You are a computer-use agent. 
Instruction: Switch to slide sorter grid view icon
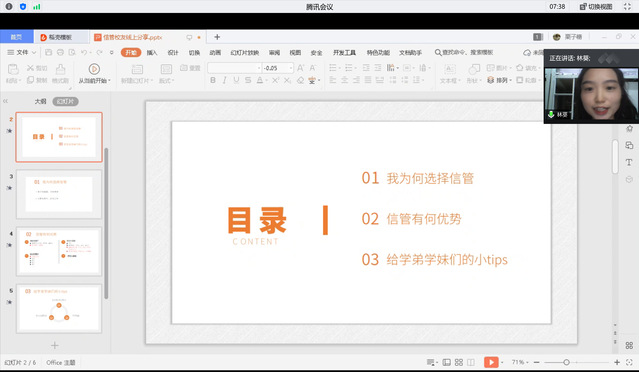coord(459,362)
